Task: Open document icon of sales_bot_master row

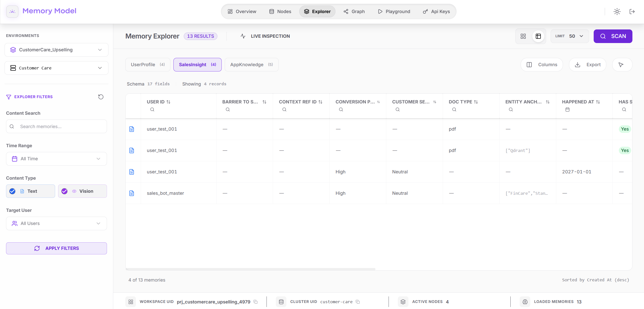Action: coord(132,193)
